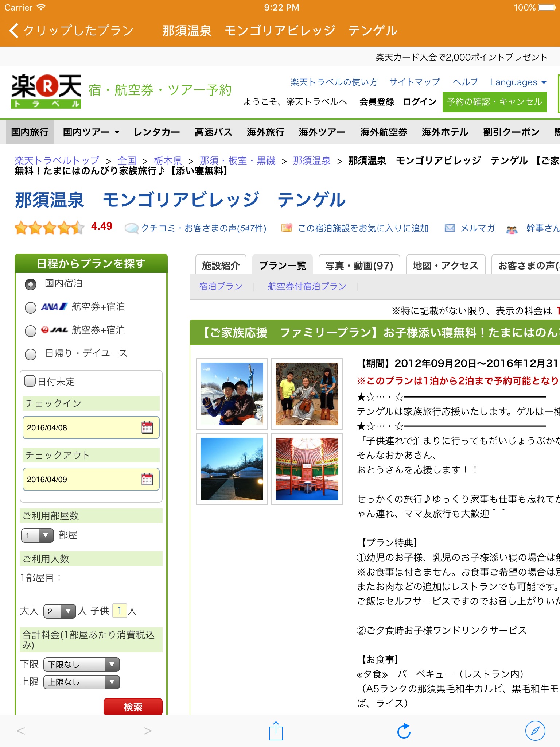
Task: Click the hotel name heading link
Action: [x=180, y=200]
